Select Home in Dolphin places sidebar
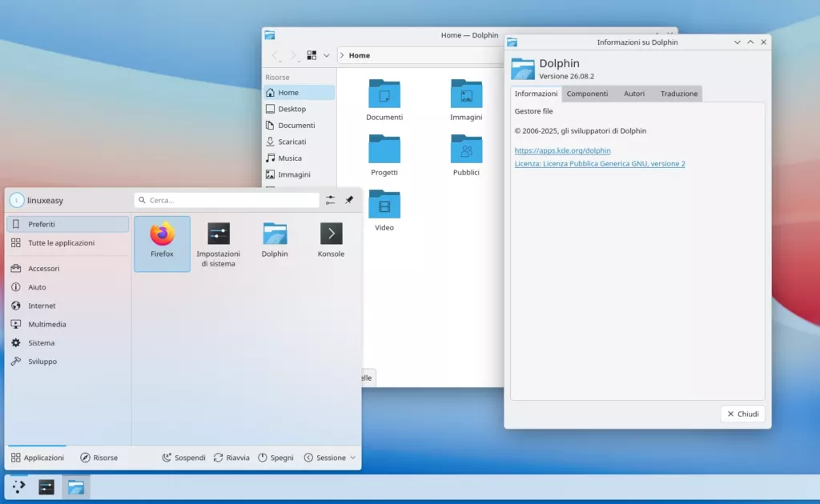Screen dimensions: 820x504 coord(299,93)
